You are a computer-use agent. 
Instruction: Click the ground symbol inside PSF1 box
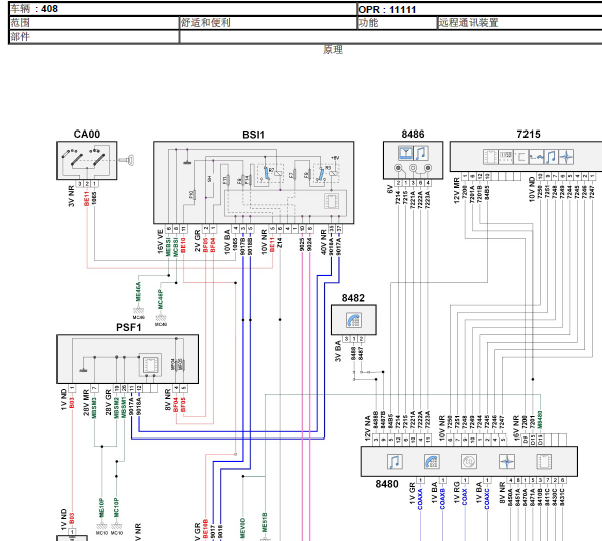pyautogui.click(x=83, y=370)
